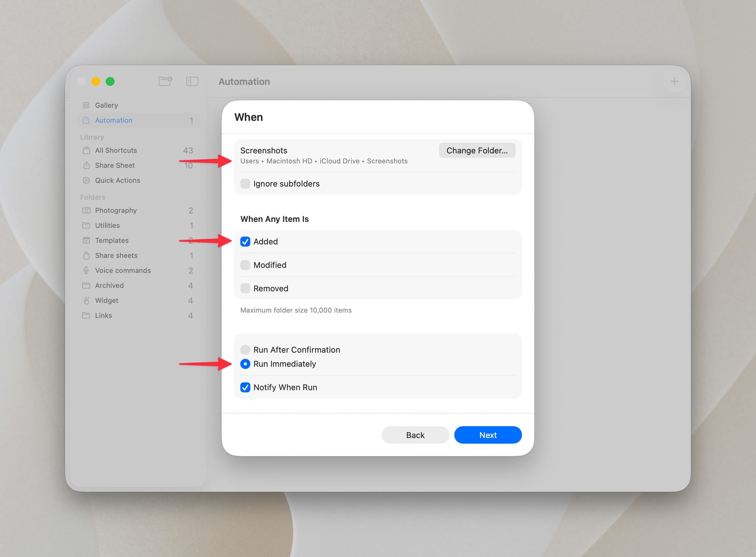Select the Automation clock icon in sidebar
Screen dimensions: 756x557
(x=86, y=120)
